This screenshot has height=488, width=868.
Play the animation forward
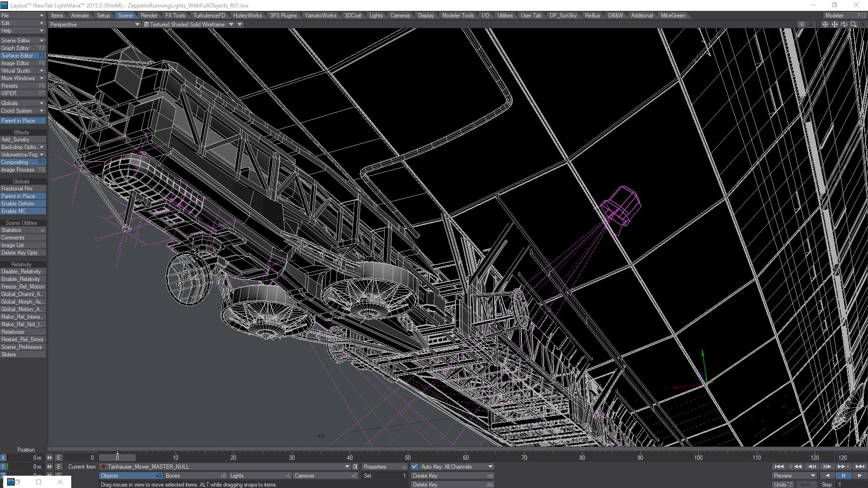click(860, 476)
